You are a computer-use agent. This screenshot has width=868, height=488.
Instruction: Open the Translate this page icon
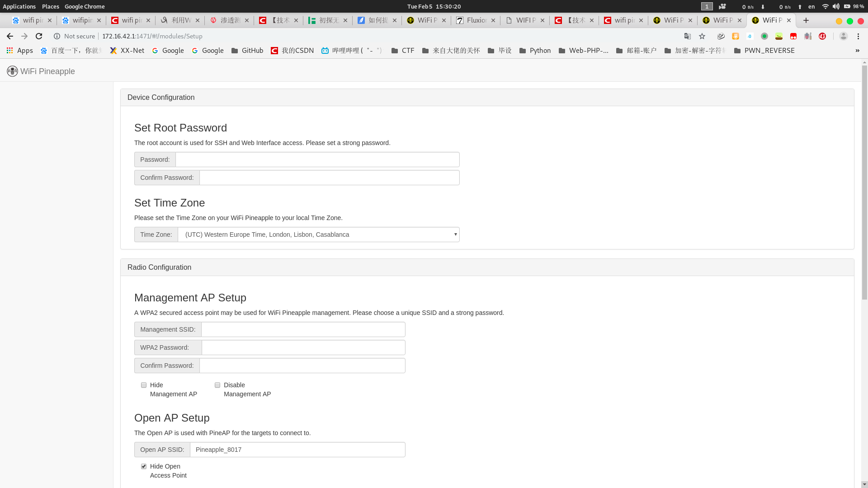688,36
